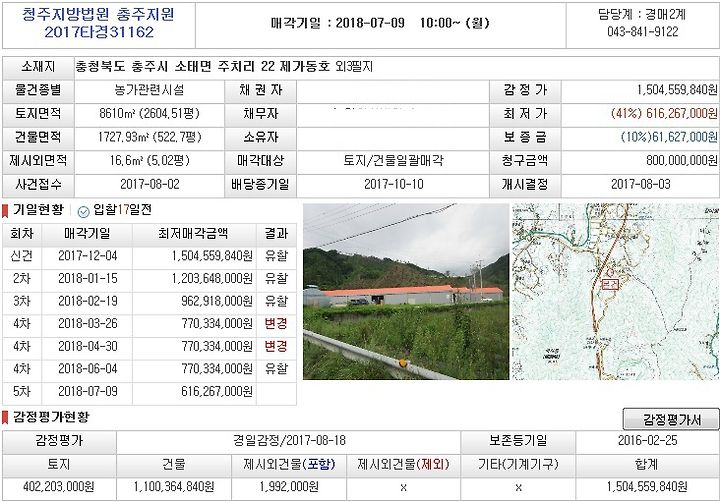Image resolution: width=720 pixels, height=502 pixels.
Task: Click the 16.6㎡ (5.02평) value
Action: [150, 161]
